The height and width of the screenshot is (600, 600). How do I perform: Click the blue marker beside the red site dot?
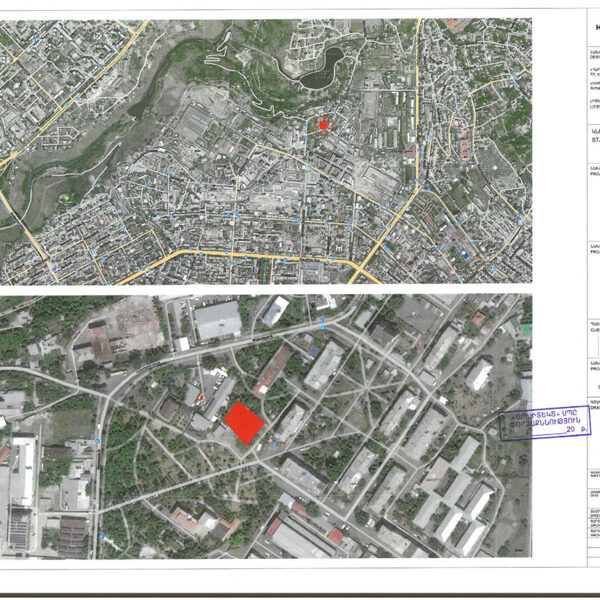(307, 125)
